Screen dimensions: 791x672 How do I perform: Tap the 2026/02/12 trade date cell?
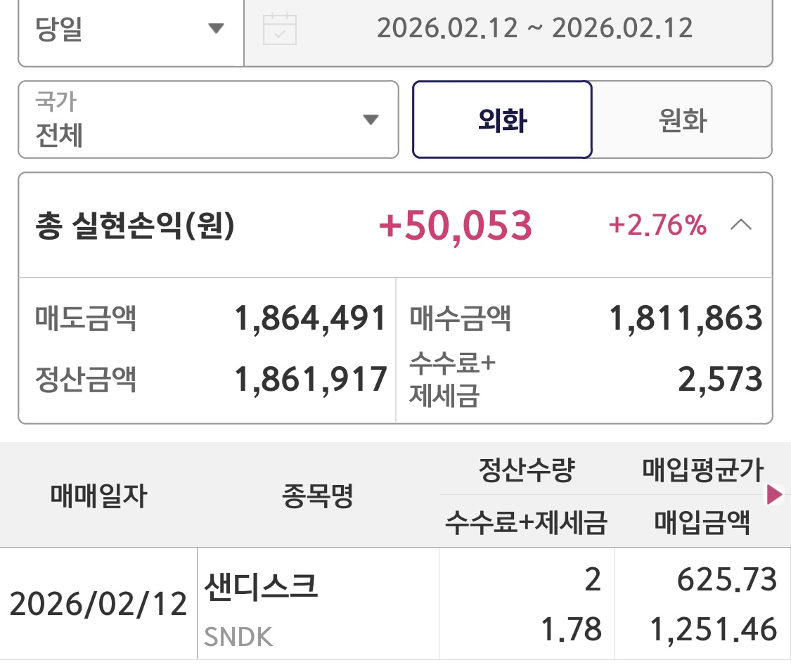pyautogui.click(x=98, y=604)
